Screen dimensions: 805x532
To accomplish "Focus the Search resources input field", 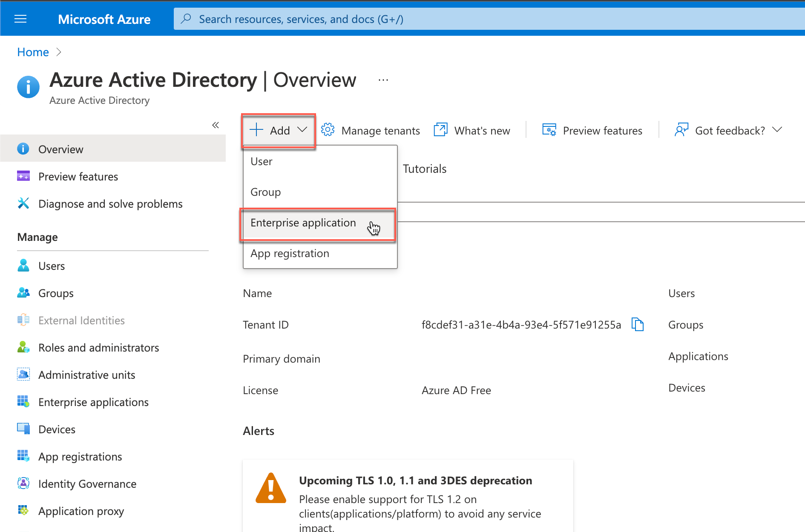I will tap(489, 19).
